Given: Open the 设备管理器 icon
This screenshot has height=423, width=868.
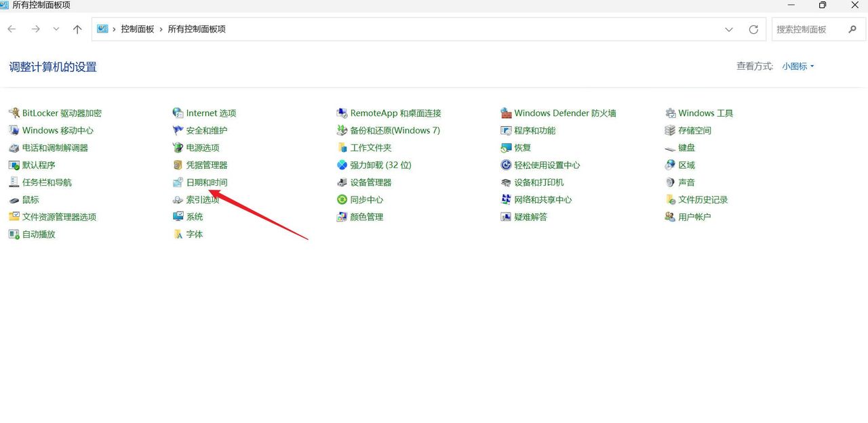Looking at the screenshot, I should coord(342,182).
